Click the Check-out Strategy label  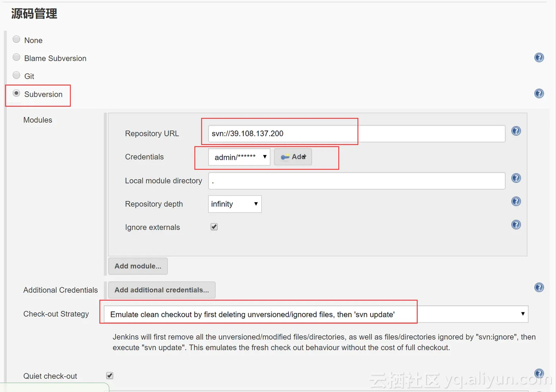point(56,314)
